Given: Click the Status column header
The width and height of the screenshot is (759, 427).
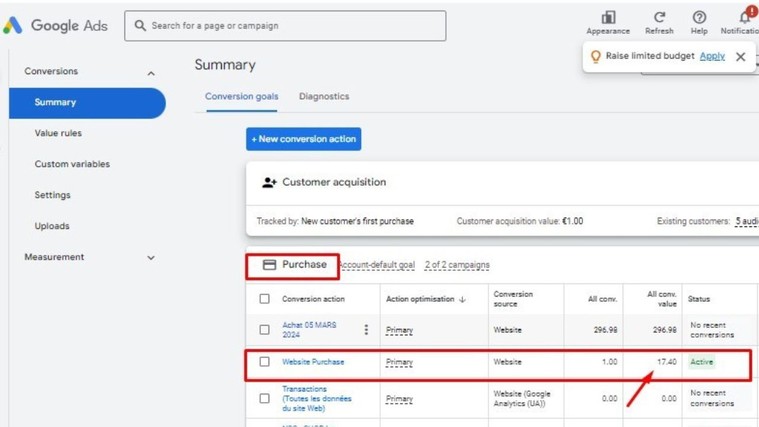Looking at the screenshot, I should tap(699, 299).
